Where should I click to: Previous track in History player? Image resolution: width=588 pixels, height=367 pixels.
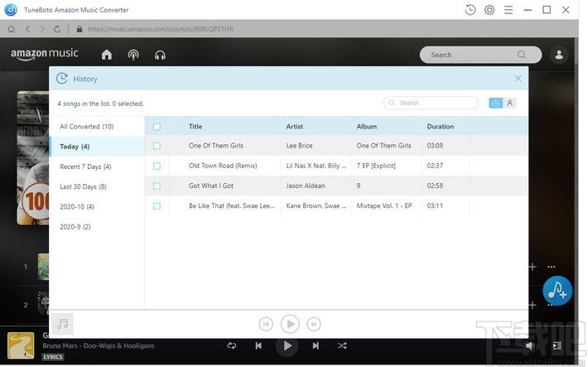click(266, 324)
